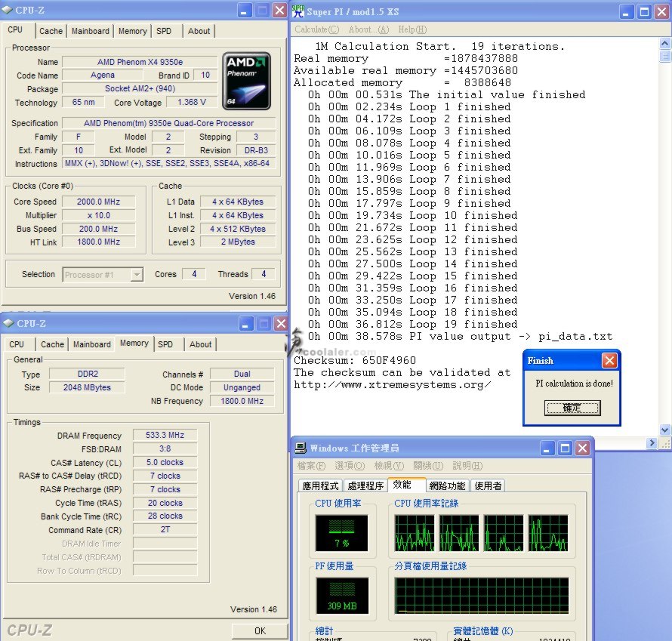
Task: Click the page file usage history graph
Action: [x=482, y=596]
